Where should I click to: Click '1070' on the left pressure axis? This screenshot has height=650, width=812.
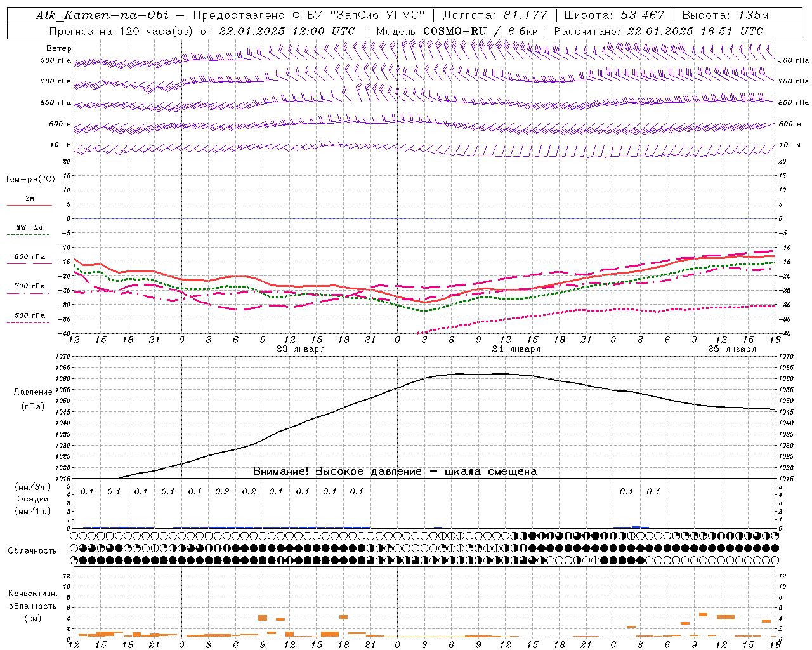(63, 357)
